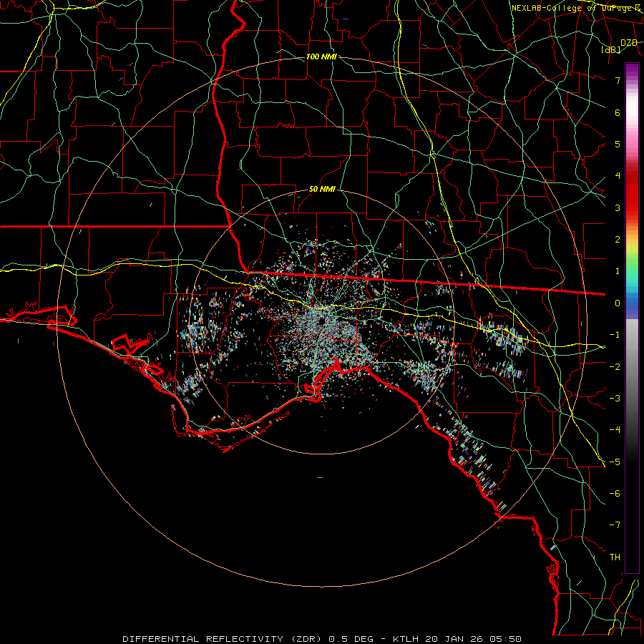Click the "100 NMI" range ring label

pos(321,57)
